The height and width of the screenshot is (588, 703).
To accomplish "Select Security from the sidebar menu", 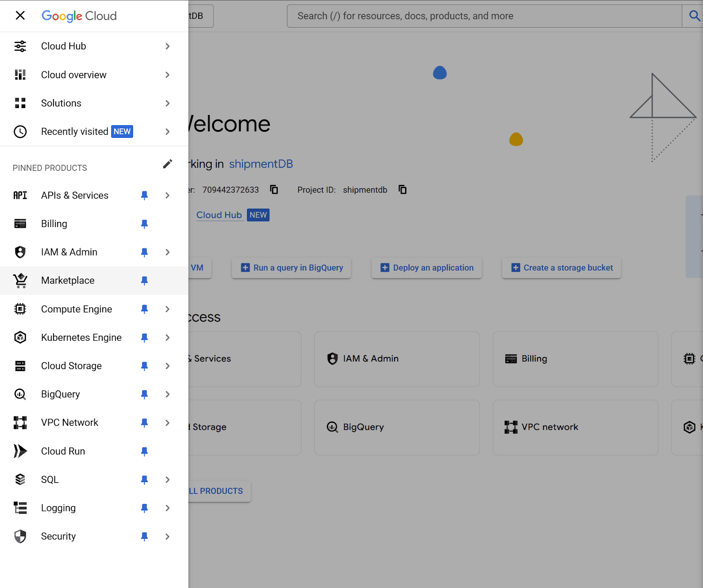I will [58, 536].
